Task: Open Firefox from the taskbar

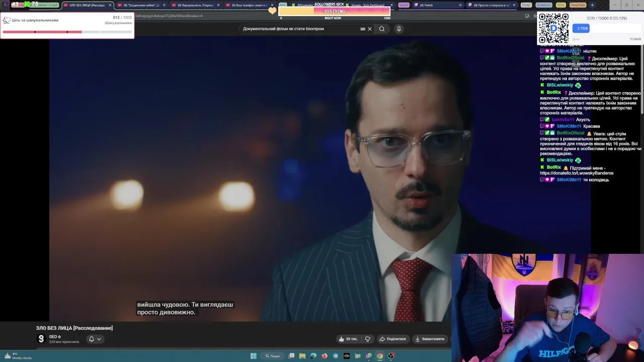Action: pyautogui.click(x=325, y=356)
